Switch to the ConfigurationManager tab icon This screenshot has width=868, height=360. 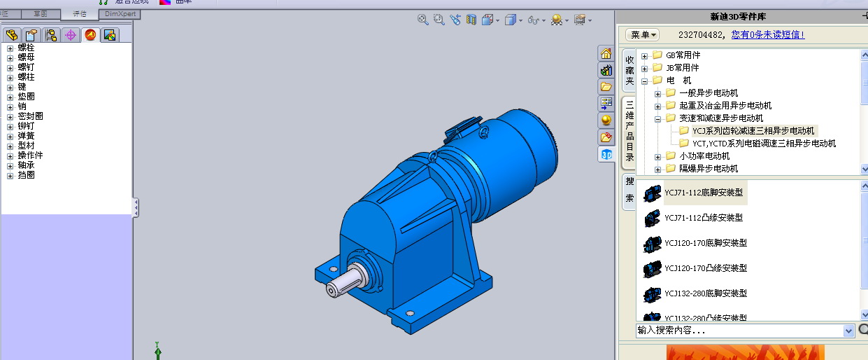[50, 35]
